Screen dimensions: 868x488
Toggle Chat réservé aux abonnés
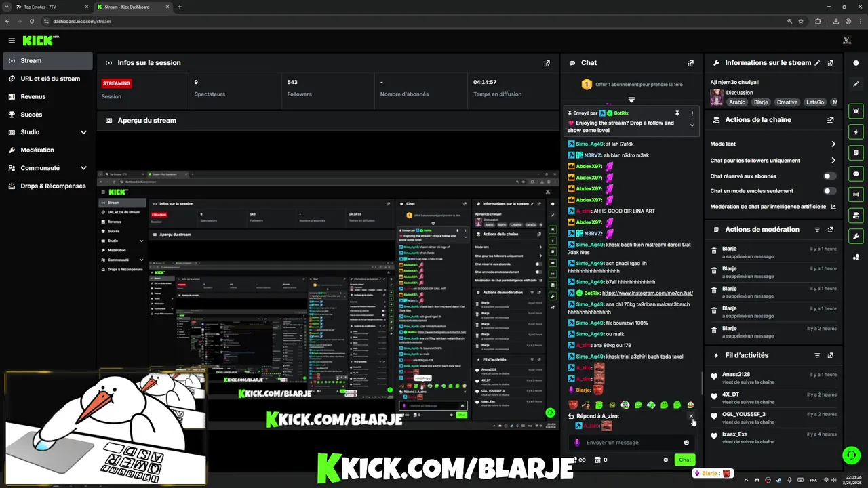pos(829,176)
